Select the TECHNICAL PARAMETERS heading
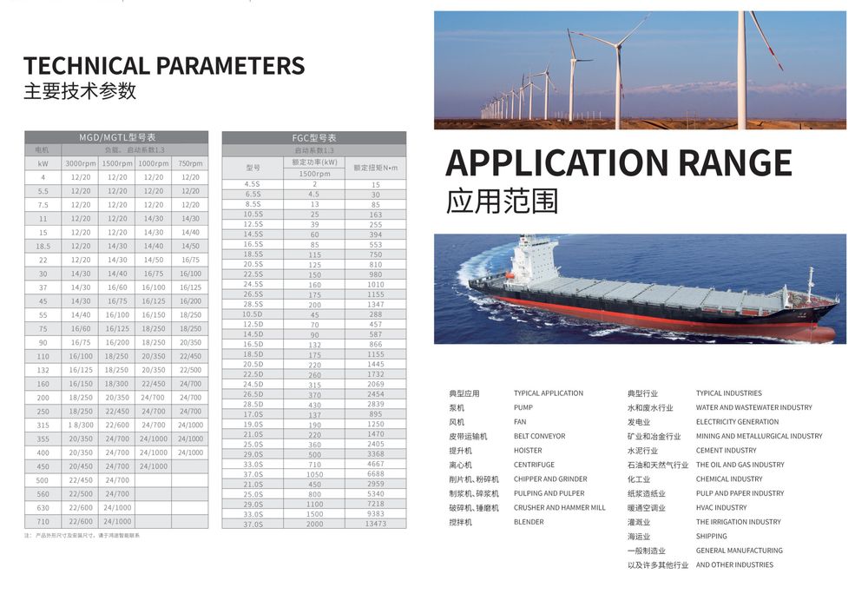 click(164, 66)
